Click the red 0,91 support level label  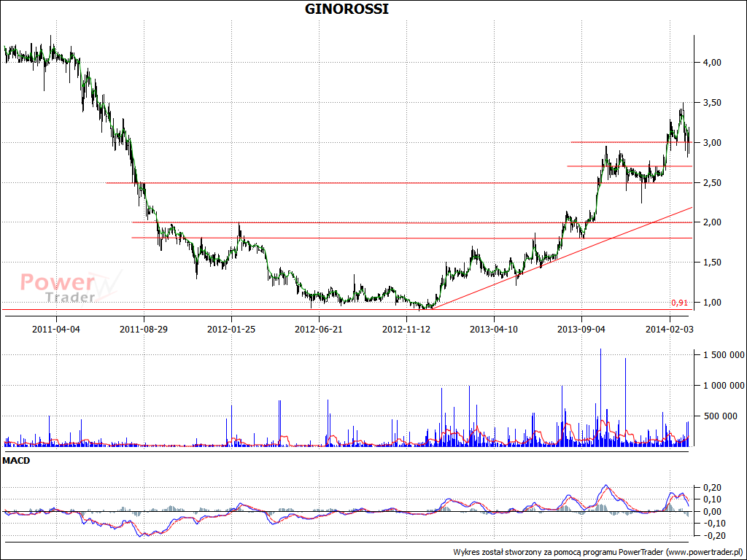tap(679, 303)
